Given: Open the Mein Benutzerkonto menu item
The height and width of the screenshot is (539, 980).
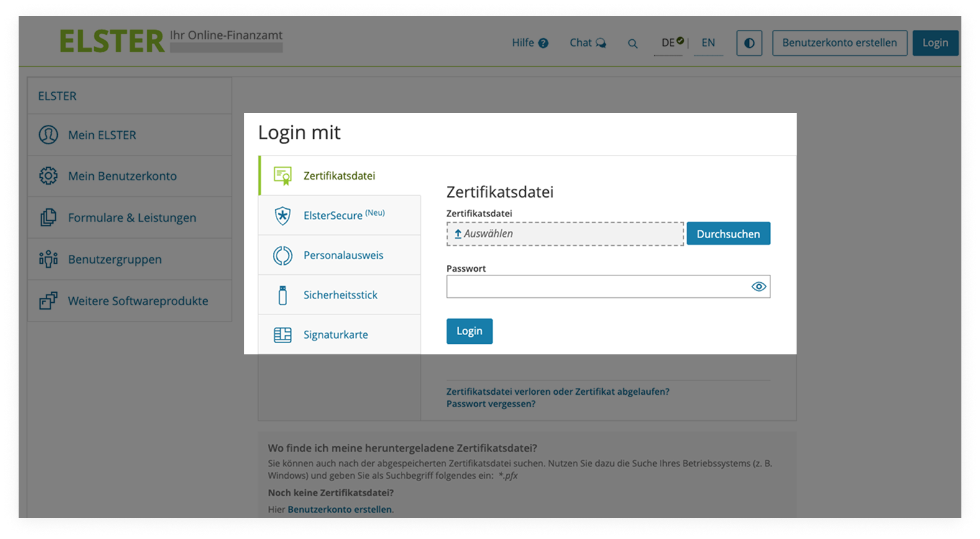Looking at the screenshot, I should [129, 176].
